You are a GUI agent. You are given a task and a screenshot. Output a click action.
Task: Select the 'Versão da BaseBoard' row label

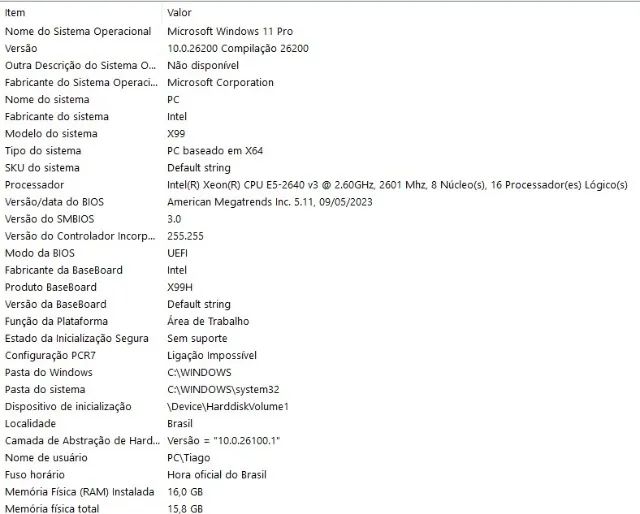tap(56, 305)
